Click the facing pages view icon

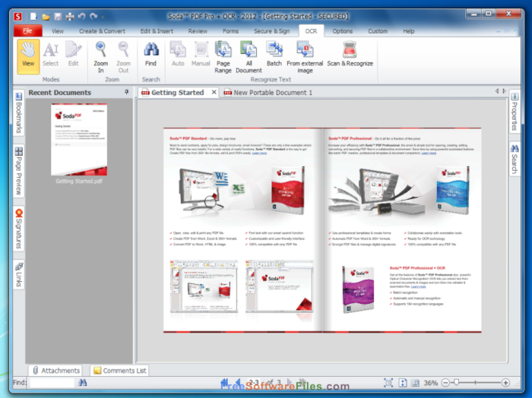[x=415, y=383]
